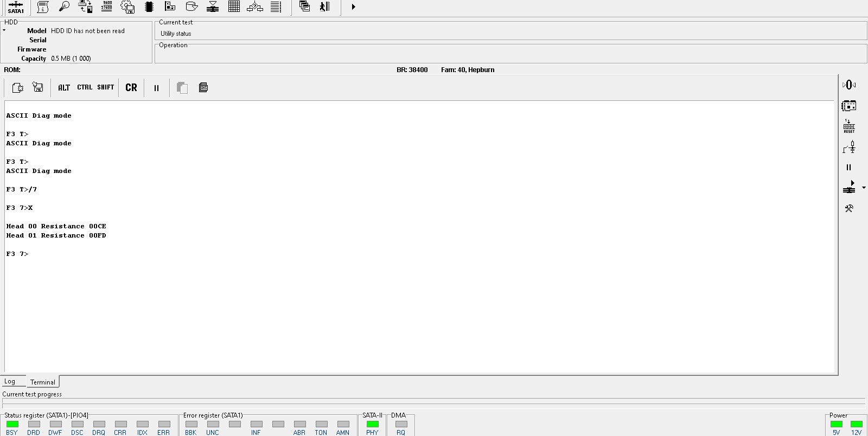Click inside the terminal at F3 7> prompt
The image size is (868, 436).
coord(17,254)
